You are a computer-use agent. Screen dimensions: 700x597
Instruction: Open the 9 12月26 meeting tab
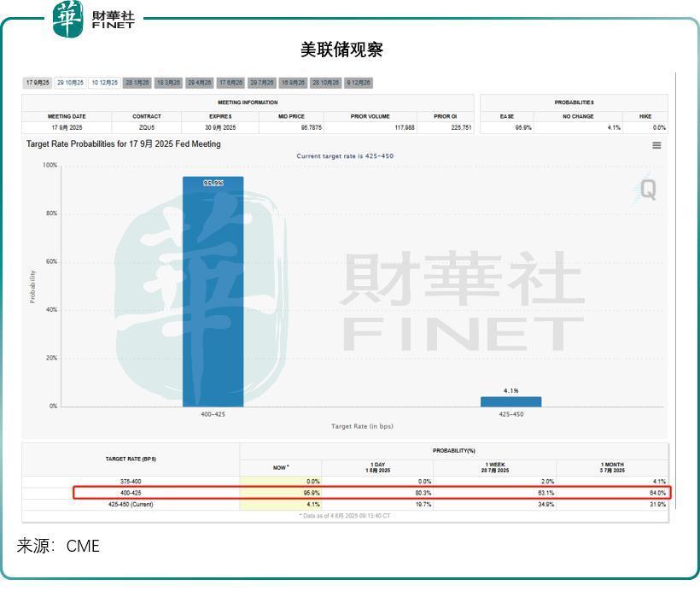[358, 83]
